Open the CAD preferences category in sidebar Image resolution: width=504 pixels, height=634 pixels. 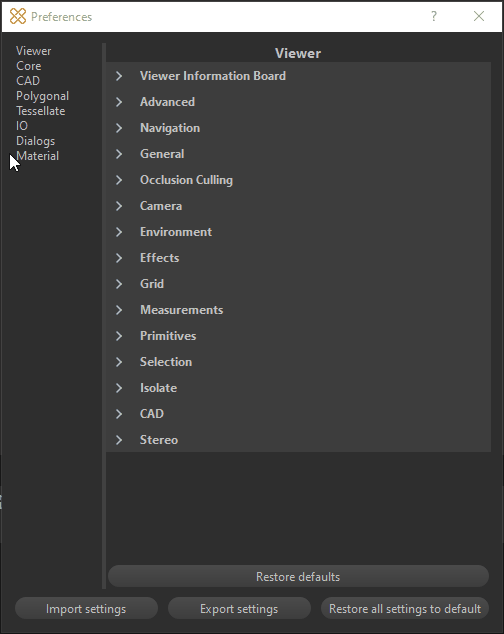click(x=28, y=81)
